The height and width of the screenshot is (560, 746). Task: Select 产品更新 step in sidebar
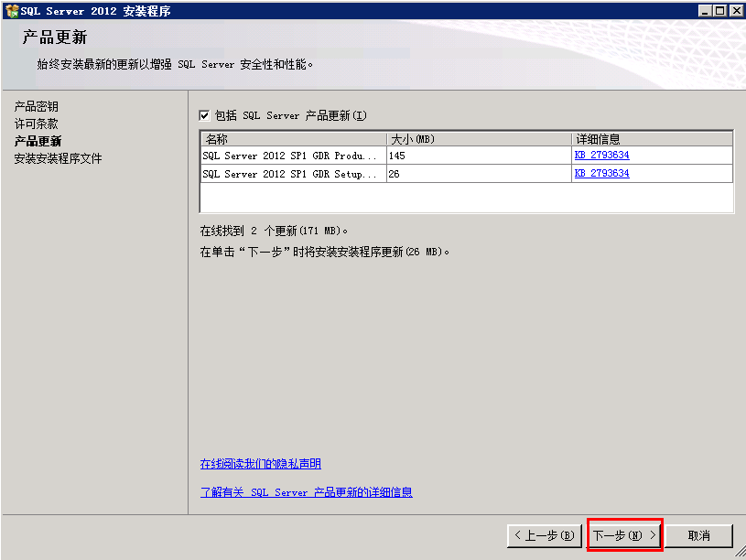[x=38, y=141]
